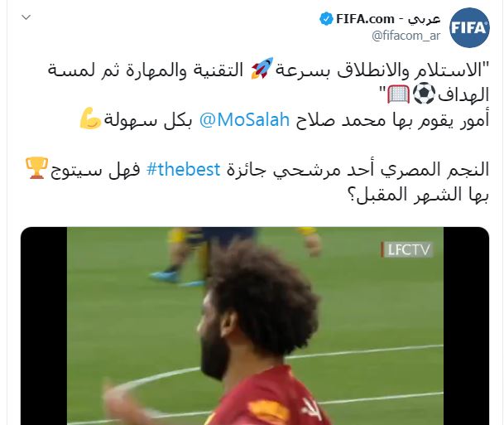Click the name محمد صلاح in tweet
This screenshot has height=425, width=504.
341,120
